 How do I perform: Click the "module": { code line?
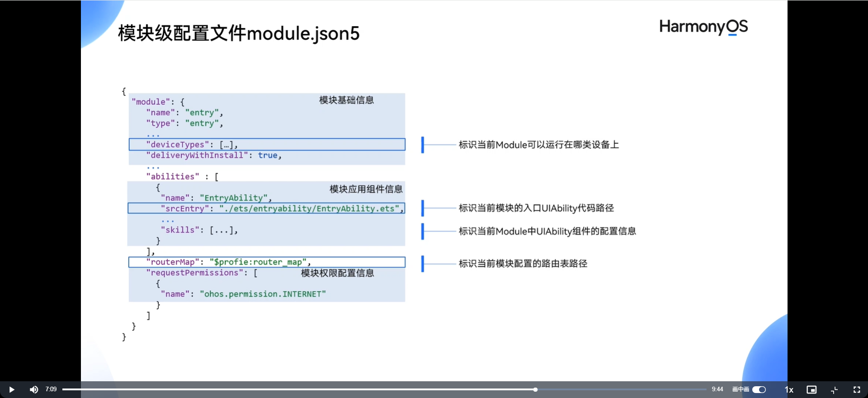pos(158,102)
